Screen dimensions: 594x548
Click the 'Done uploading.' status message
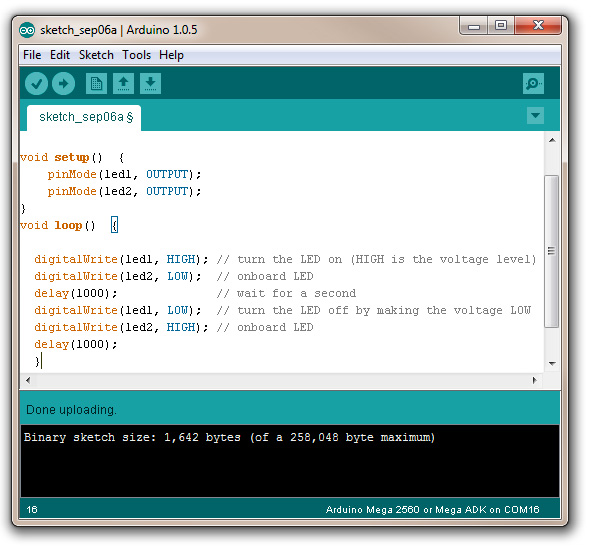pos(71,410)
